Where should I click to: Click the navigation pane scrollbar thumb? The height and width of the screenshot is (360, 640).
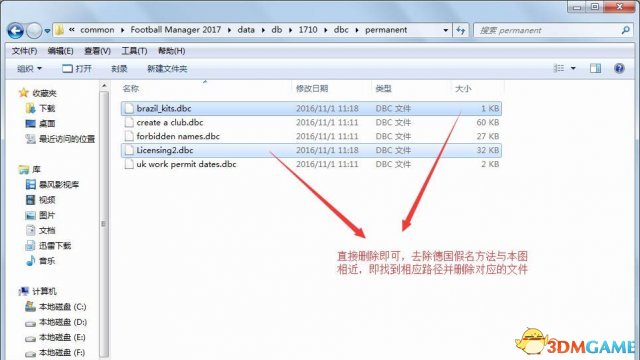pyautogui.click(x=104, y=224)
